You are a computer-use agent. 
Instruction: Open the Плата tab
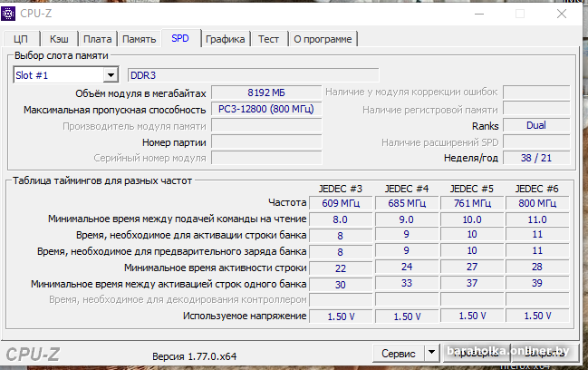click(98, 39)
